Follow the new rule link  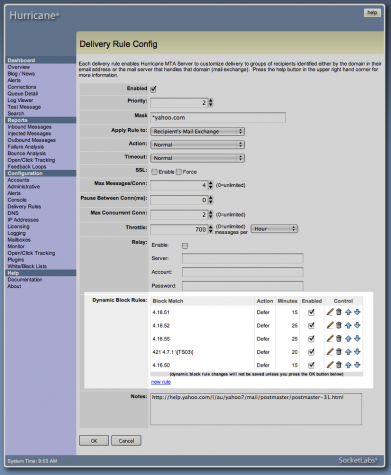click(x=161, y=382)
